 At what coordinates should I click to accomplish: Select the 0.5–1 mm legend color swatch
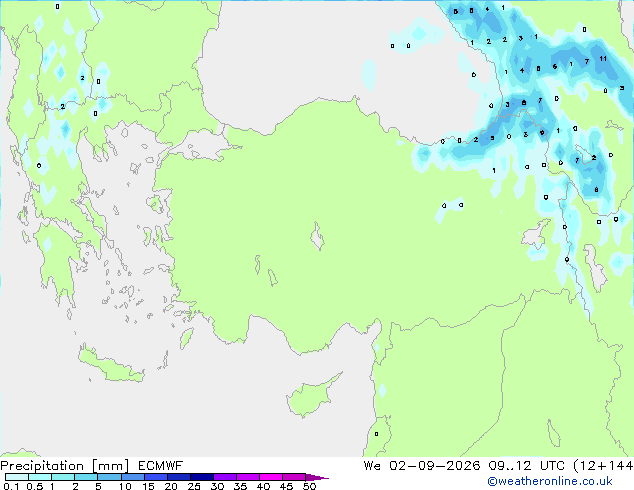click(40, 477)
